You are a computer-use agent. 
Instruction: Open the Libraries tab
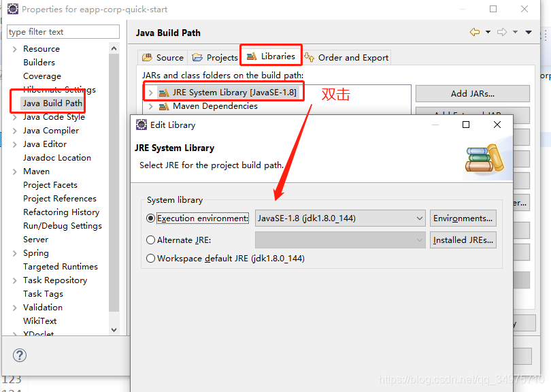(271, 56)
